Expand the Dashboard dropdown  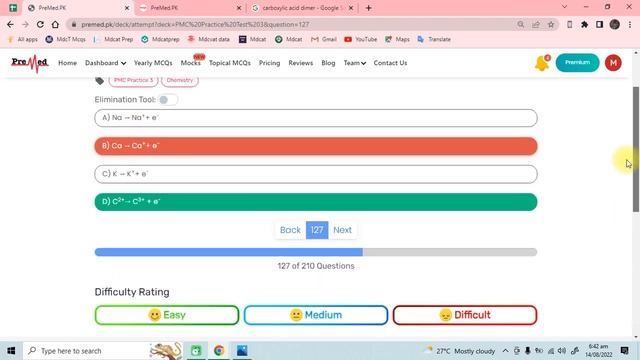105,63
